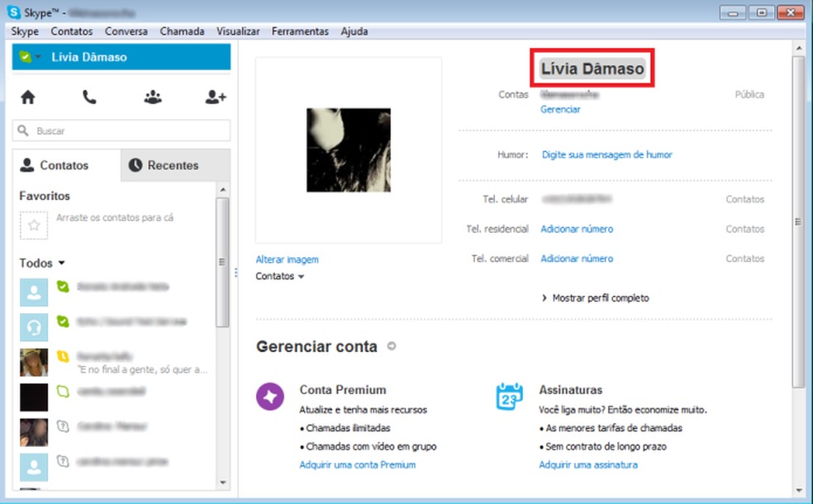Click Adicionar número for Tel. residencial
Viewport: 813px width, 504px height.
tap(576, 229)
